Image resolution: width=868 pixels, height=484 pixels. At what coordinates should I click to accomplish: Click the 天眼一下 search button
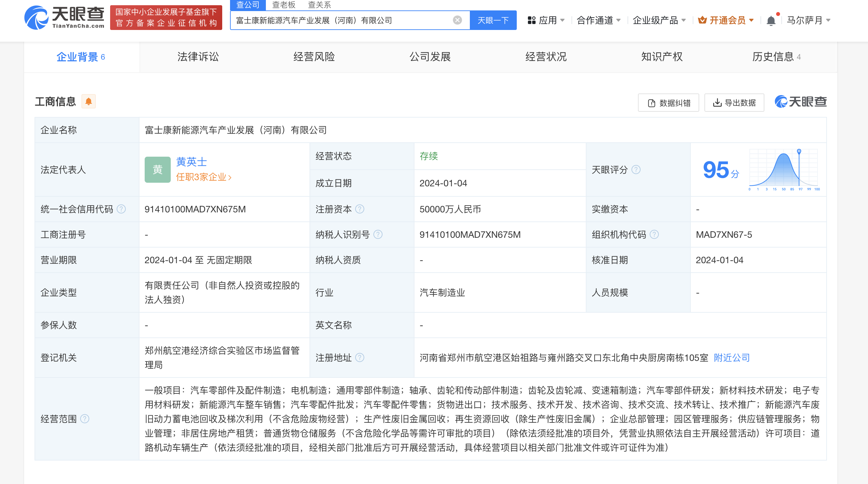(493, 20)
